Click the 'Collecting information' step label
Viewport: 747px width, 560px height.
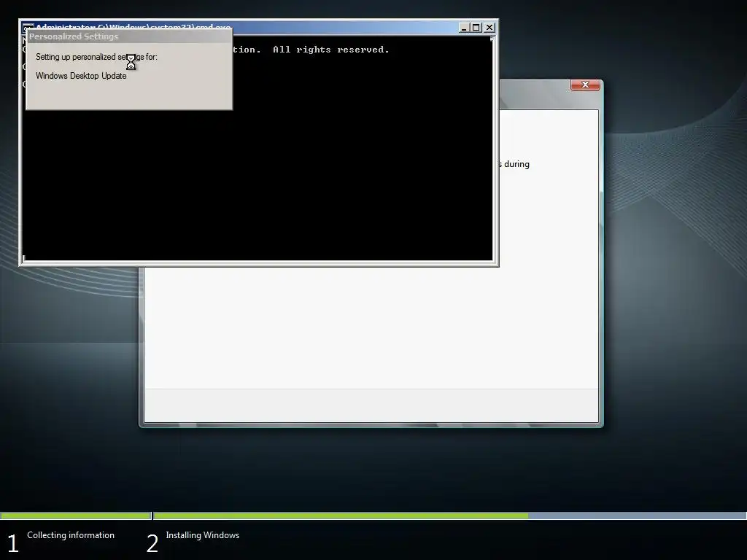point(71,535)
